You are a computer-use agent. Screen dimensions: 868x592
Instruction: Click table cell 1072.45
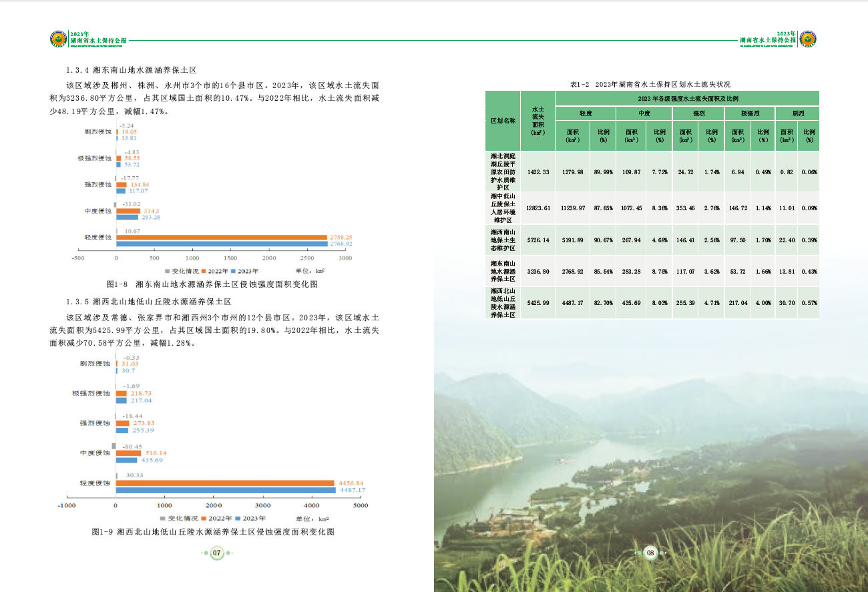tap(631, 208)
